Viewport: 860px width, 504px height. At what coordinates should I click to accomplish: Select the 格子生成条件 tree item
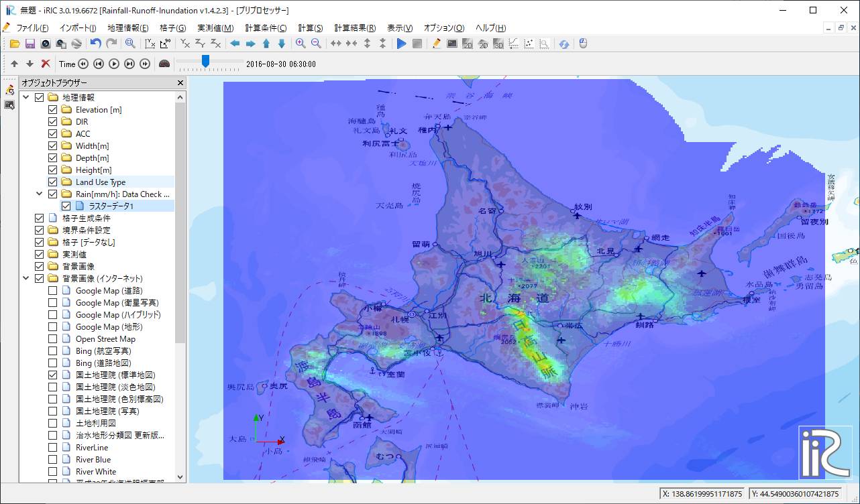[87, 218]
